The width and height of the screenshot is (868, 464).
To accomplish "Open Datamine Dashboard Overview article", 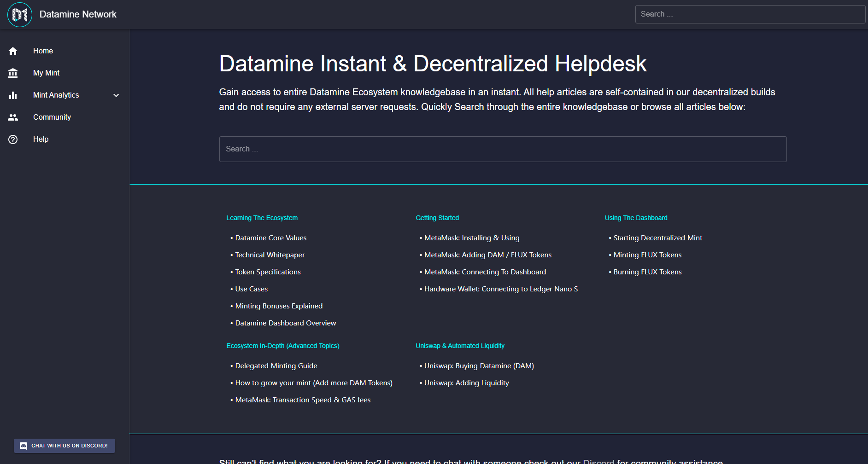I will (x=285, y=323).
